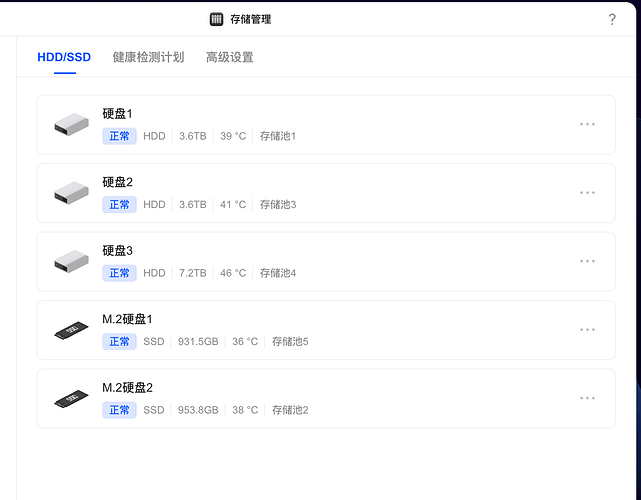Click the 存储池1 label on 硬盘1
Viewport: 641px width, 500px height.
(x=278, y=136)
